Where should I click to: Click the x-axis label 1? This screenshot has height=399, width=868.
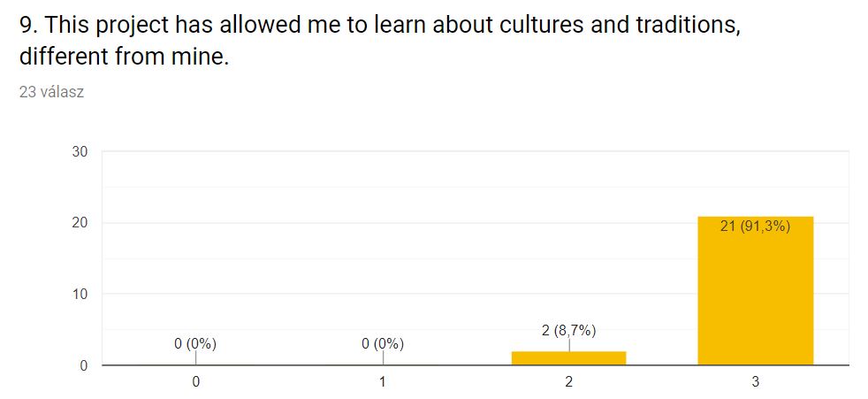click(x=383, y=382)
